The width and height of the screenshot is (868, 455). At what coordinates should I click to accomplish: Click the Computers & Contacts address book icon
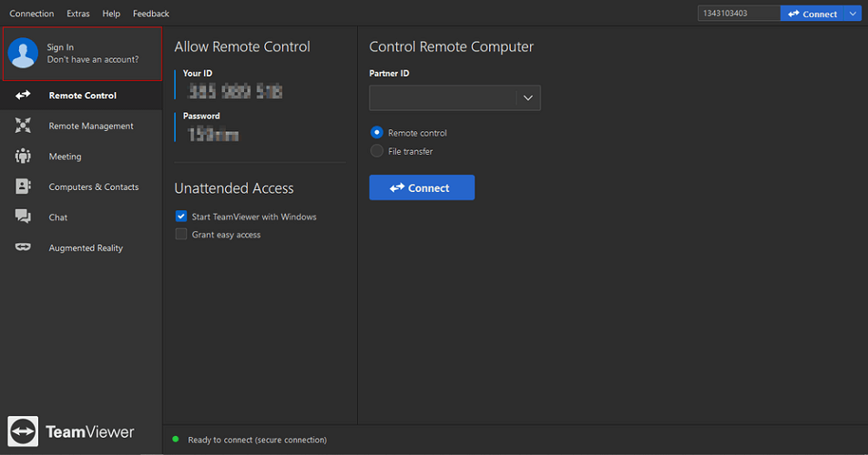(23, 187)
